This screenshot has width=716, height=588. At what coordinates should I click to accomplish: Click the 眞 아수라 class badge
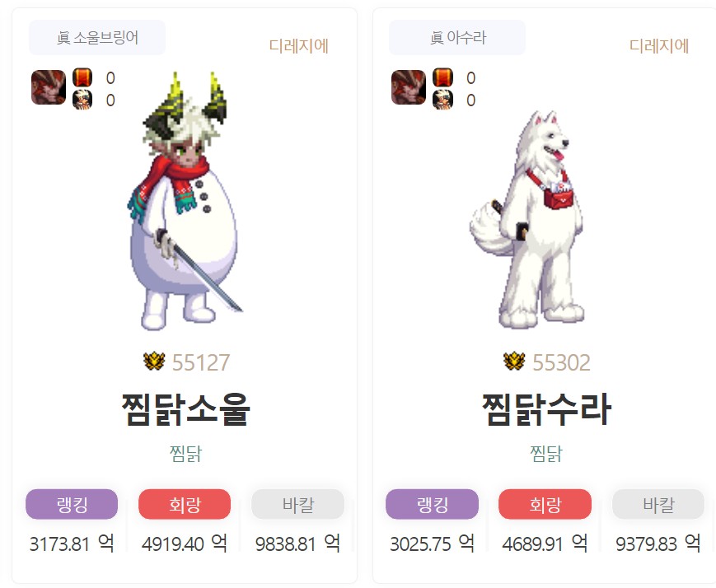click(x=457, y=37)
